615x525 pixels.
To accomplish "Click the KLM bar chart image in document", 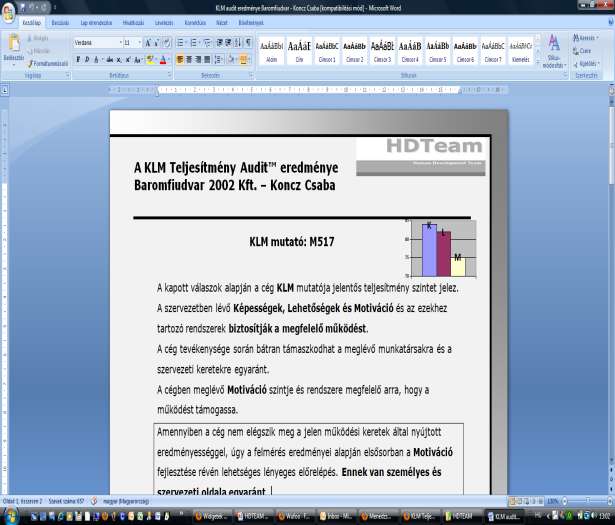I will pyautogui.click(x=441, y=249).
